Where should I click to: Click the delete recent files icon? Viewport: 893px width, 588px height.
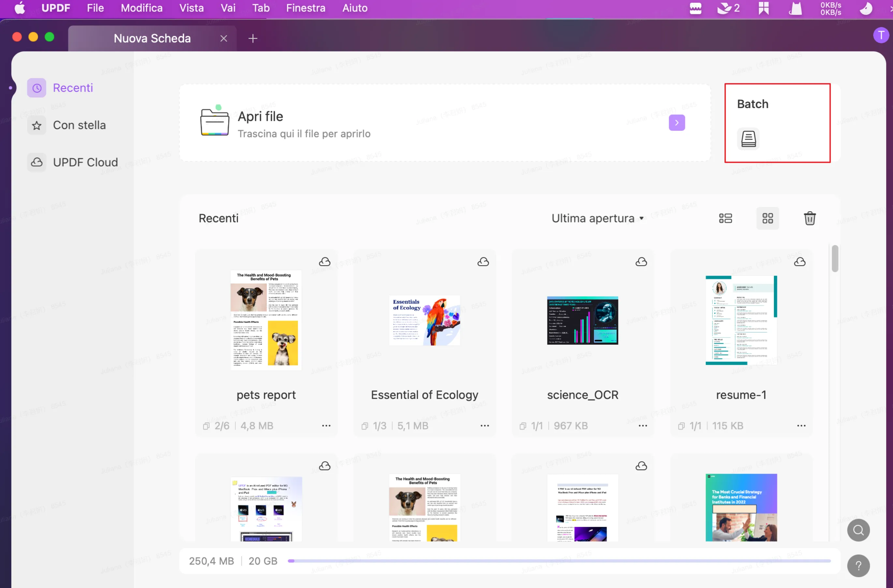808,218
